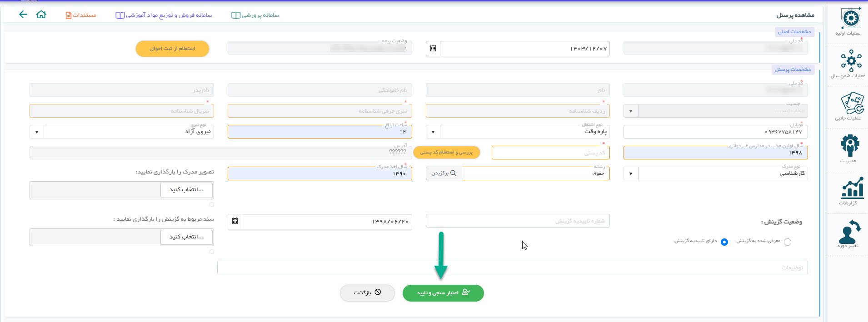Open مستندات menu item
Viewport: 868px width, 322px height.
[81, 15]
